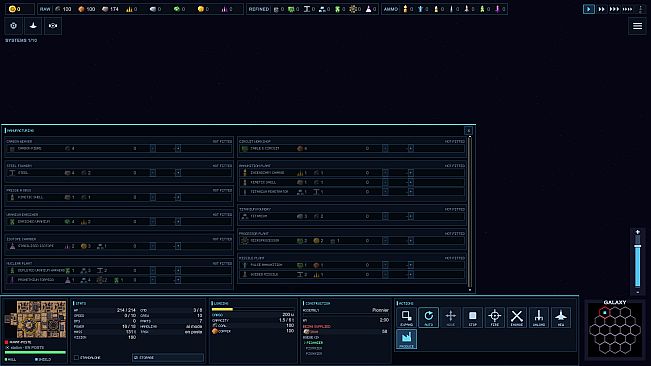Click the crossed-swords X action button
The height and width of the screenshot is (366, 651).
click(516, 317)
